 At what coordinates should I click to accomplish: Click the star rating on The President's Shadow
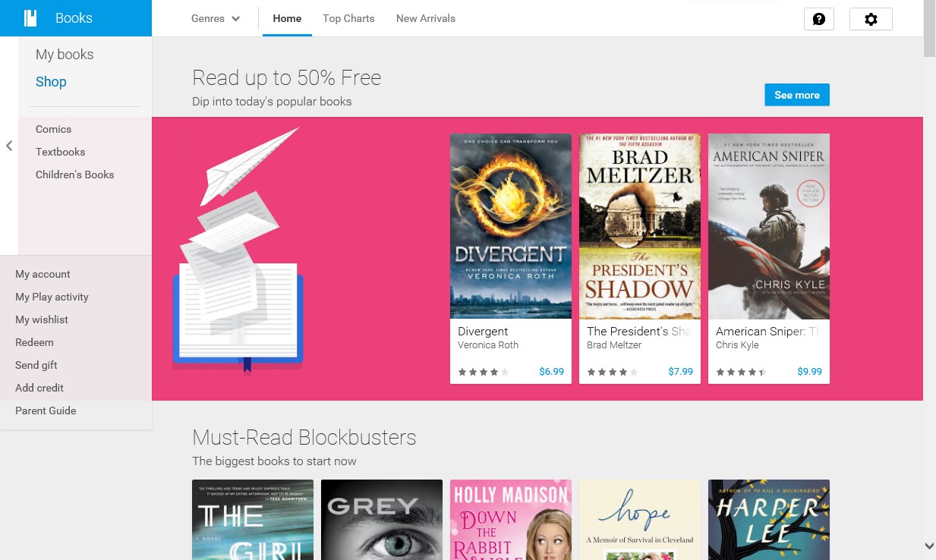point(613,372)
